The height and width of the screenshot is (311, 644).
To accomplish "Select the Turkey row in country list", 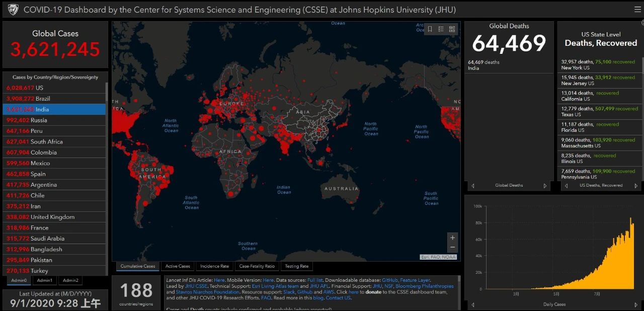I will pos(54,271).
